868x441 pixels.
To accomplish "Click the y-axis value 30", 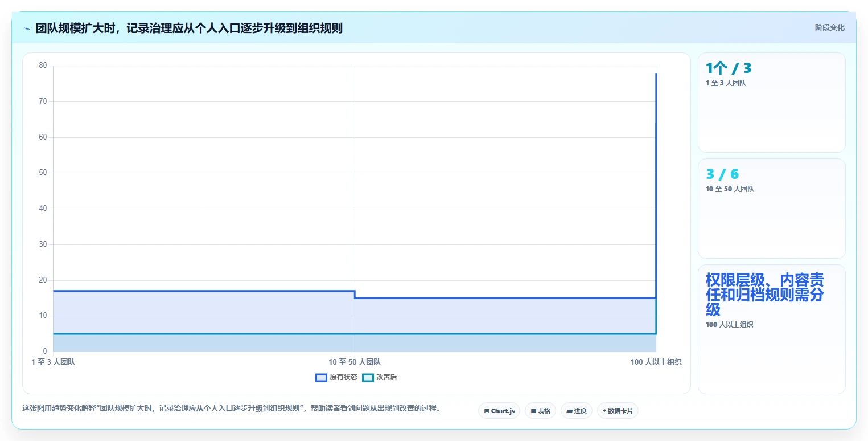I will [x=43, y=244].
